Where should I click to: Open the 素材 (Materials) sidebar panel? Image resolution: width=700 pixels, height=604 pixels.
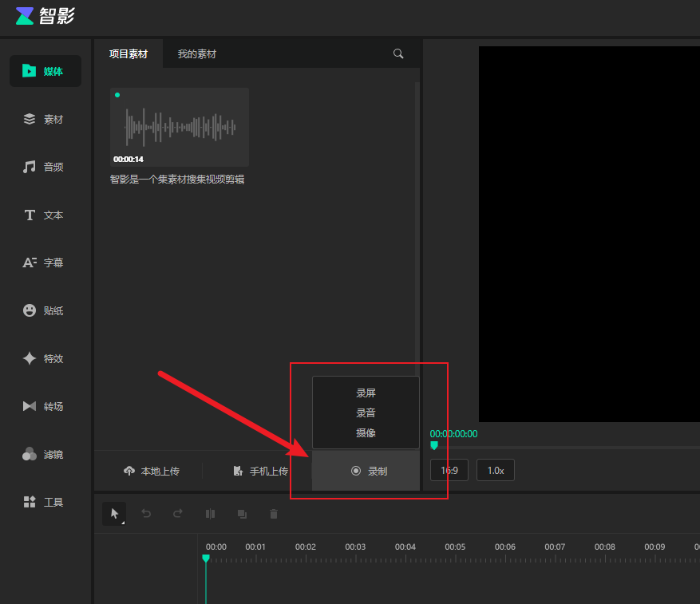pos(45,119)
